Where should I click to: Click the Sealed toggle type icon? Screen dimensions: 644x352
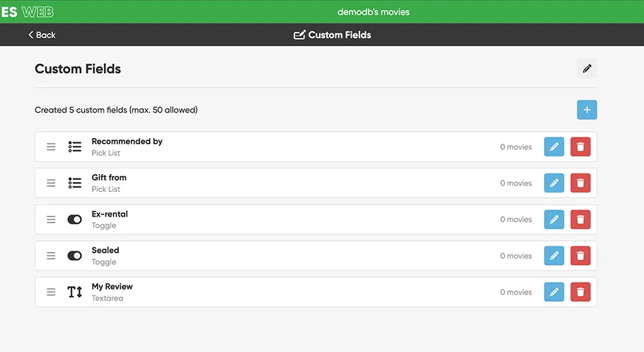pos(75,256)
